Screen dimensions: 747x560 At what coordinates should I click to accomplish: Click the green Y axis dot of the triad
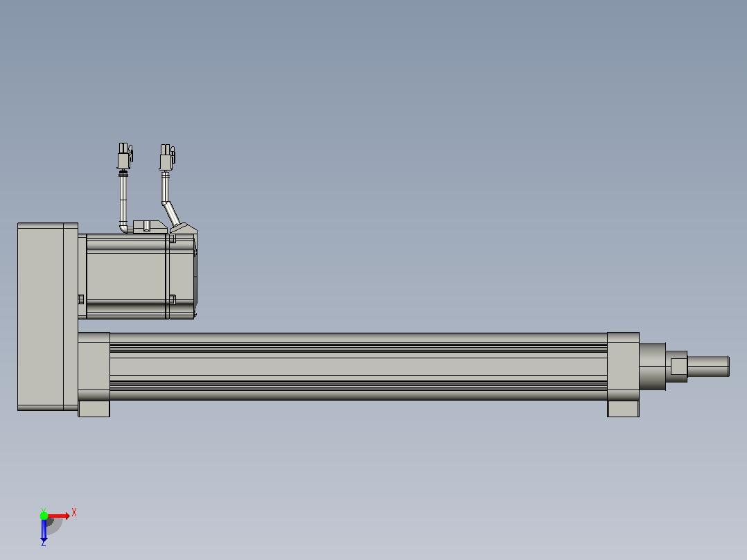pos(44,516)
